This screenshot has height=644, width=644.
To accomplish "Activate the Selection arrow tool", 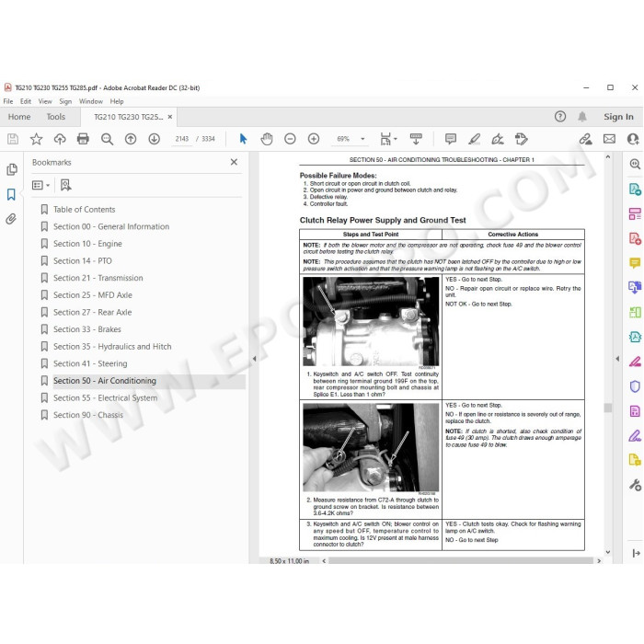I will click(x=243, y=139).
